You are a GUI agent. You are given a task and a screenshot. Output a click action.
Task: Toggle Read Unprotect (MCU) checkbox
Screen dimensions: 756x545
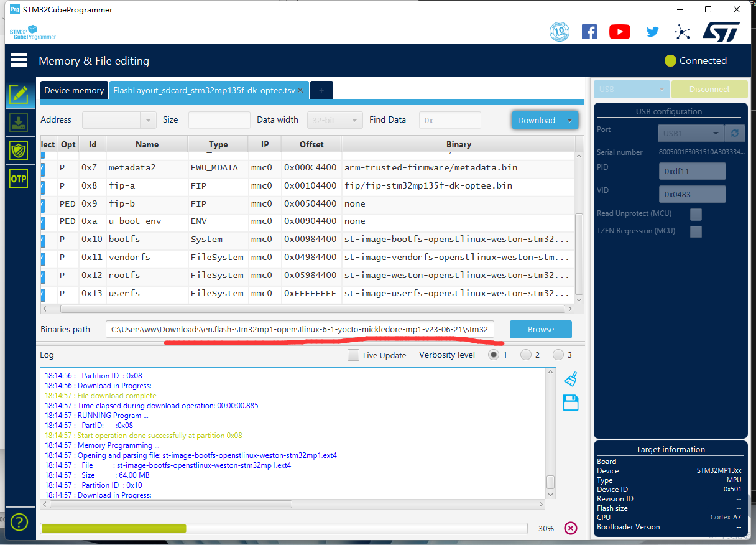coord(696,214)
